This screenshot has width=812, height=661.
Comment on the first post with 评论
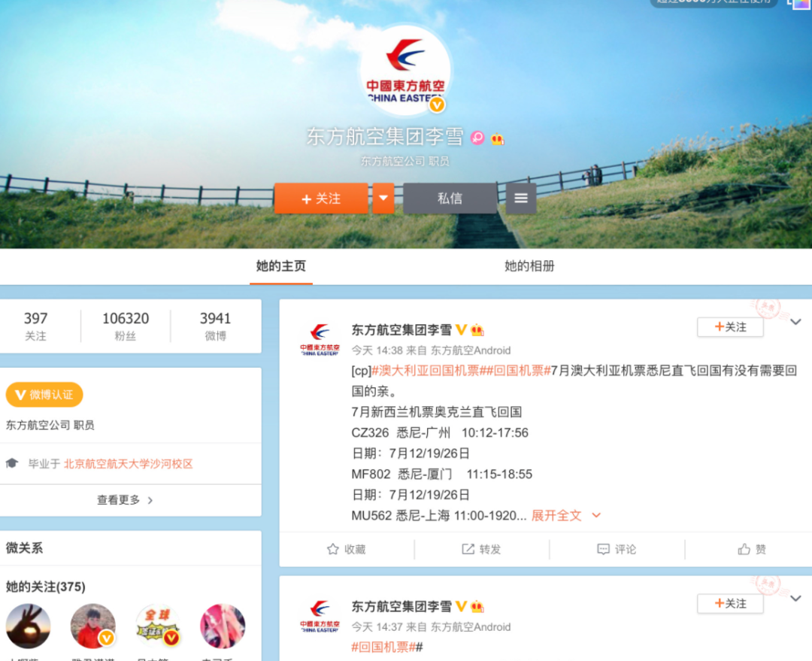click(x=617, y=549)
